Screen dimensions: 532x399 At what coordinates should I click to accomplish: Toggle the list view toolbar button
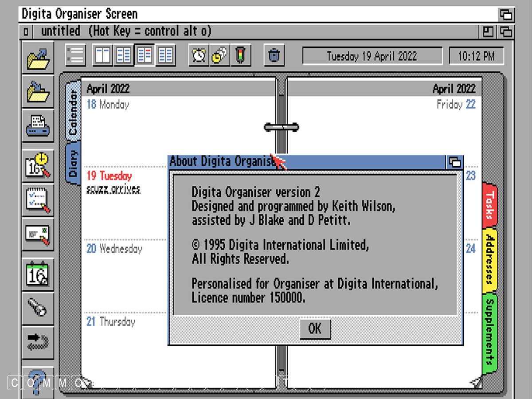click(76, 55)
